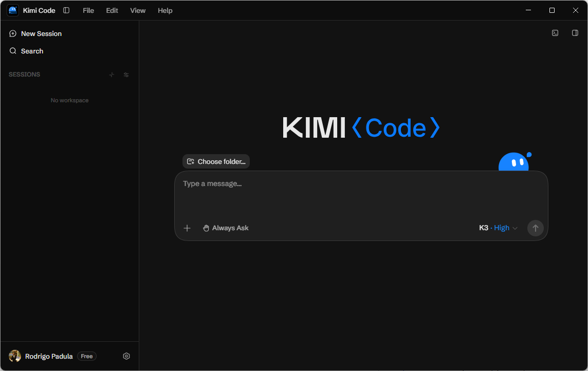
Task: Close the Kimi Code window
Action: pos(575,10)
